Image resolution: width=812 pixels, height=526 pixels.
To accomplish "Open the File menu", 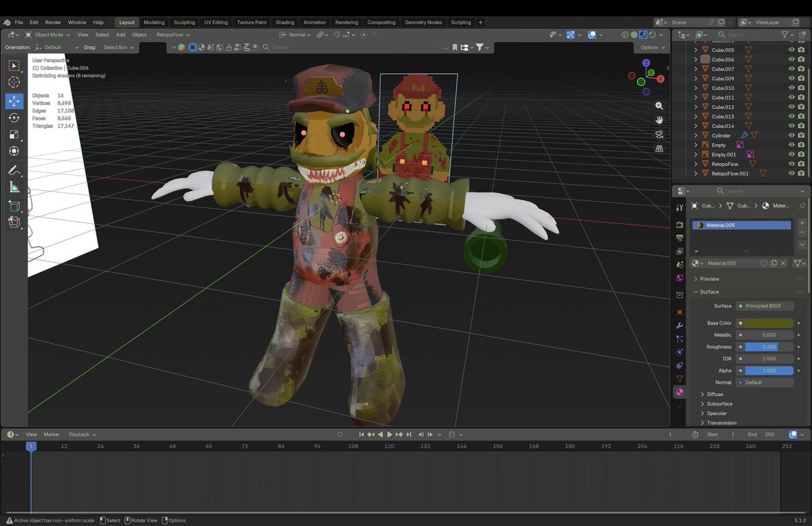I will 19,22.
